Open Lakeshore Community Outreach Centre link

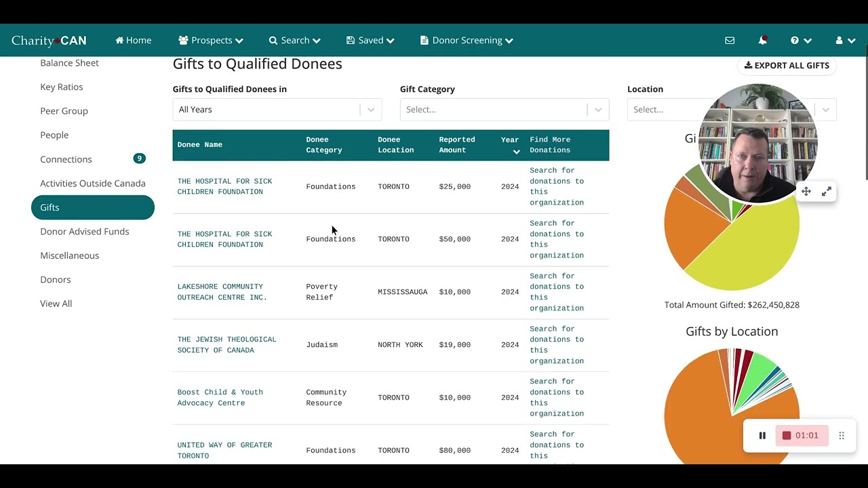[x=222, y=292]
